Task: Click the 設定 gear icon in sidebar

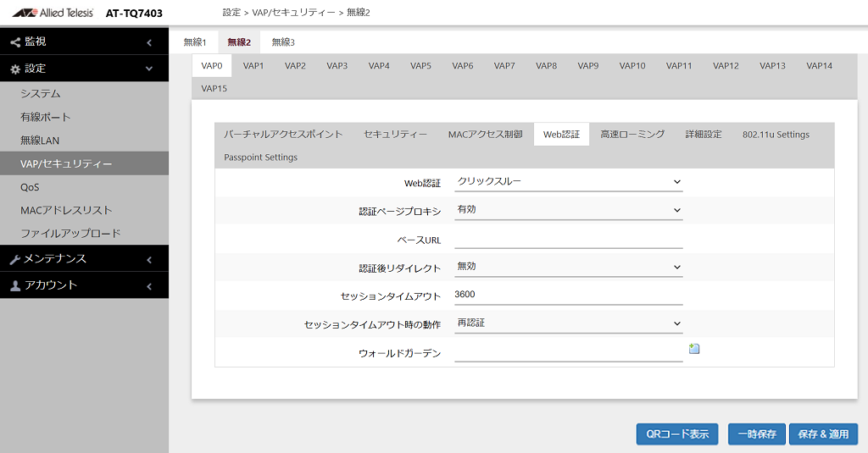Action: click(x=15, y=69)
